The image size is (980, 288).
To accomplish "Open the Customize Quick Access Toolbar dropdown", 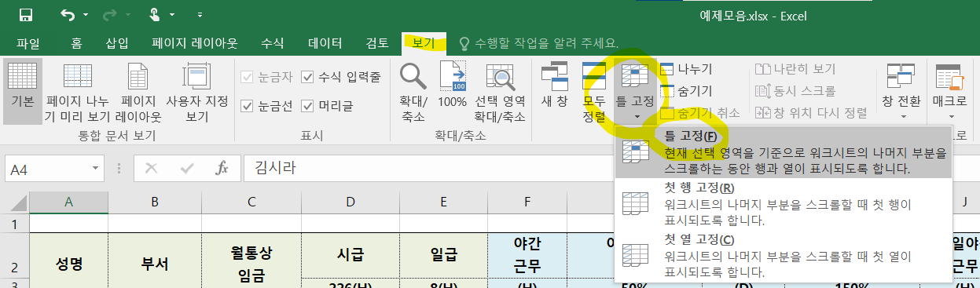I will [199, 15].
